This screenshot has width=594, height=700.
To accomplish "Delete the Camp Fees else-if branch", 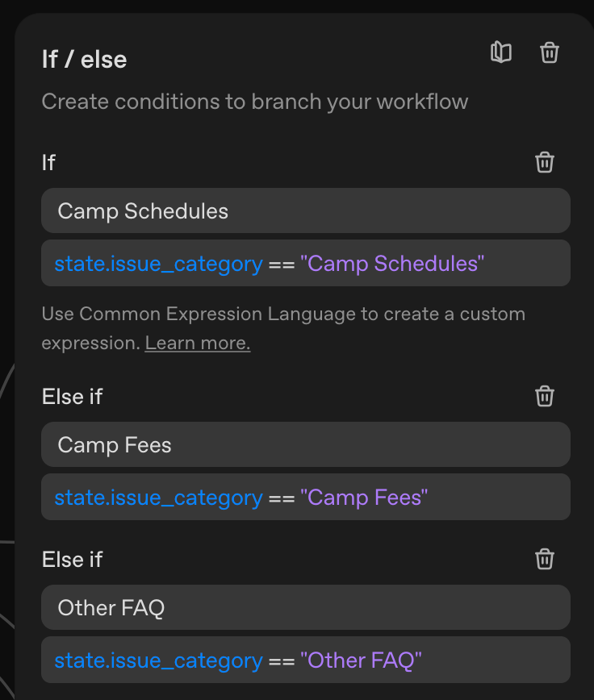I will click(x=545, y=396).
